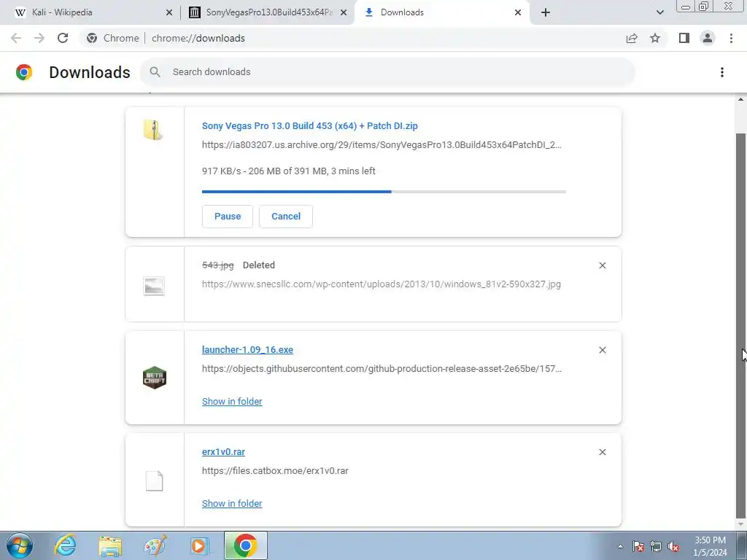Viewport: 747px width, 560px height.
Task: Click the Sony Vegas download progress bar
Action: point(384,192)
